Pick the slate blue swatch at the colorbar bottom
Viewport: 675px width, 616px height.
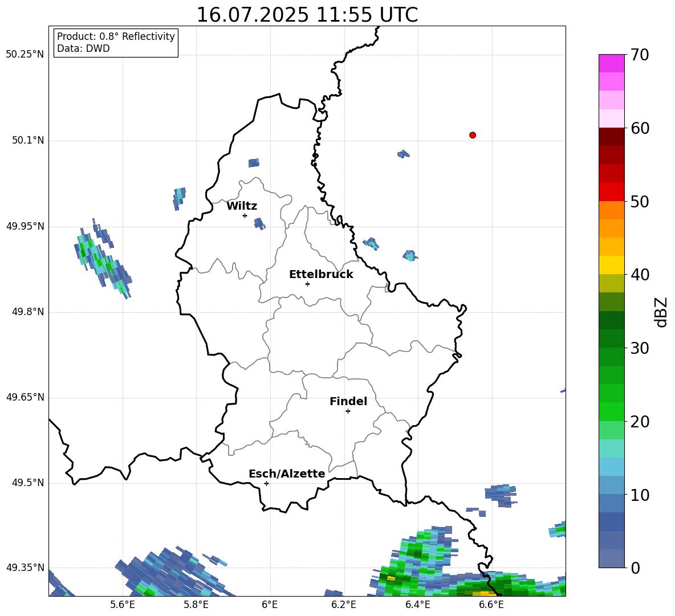coord(611,559)
